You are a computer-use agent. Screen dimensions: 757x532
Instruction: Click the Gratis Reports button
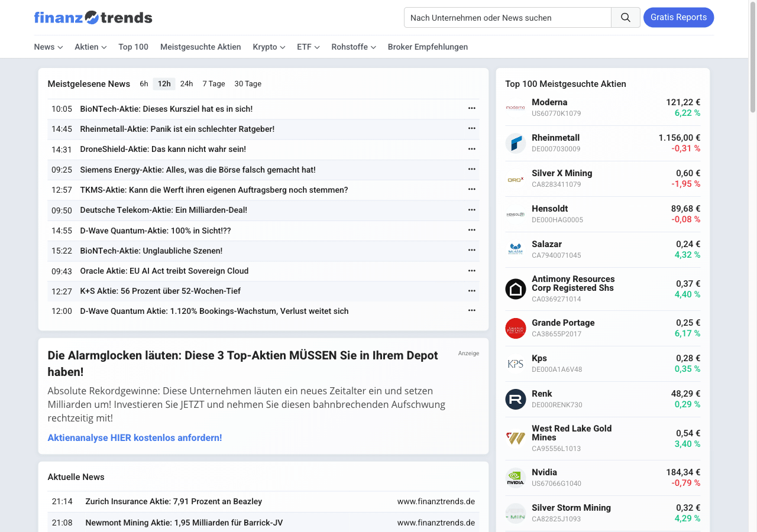click(x=679, y=17)
